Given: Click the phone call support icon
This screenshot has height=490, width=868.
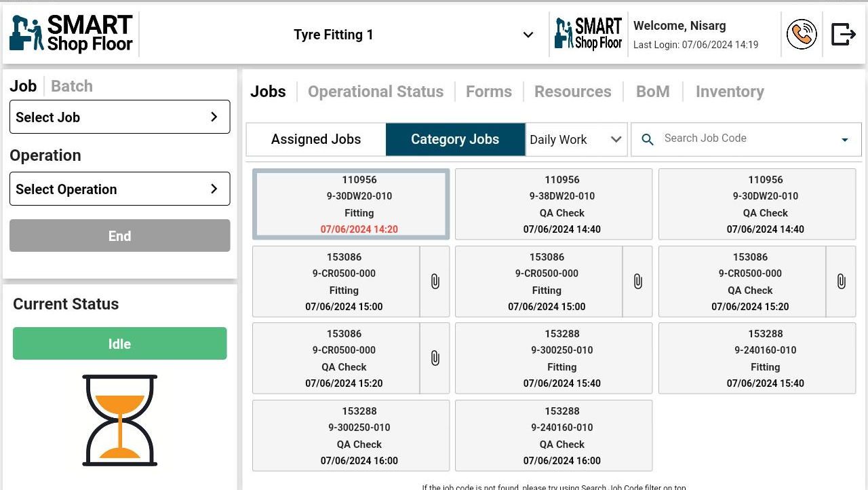Looking at the screenshot, I should click(x=802, y=35).
